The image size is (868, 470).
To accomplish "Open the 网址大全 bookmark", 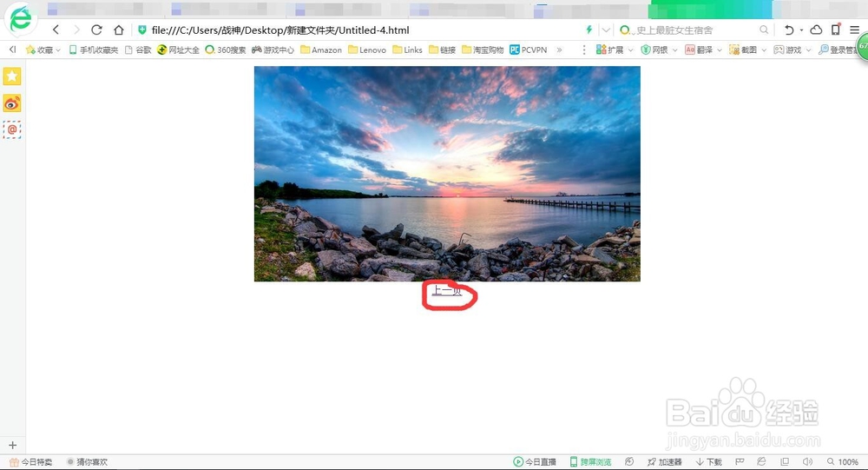I will (178, 50).
